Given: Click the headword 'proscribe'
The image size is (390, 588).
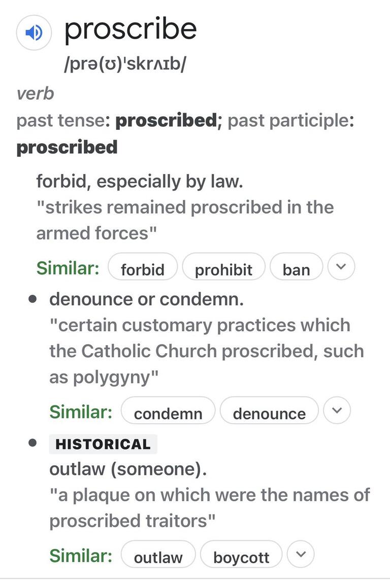Looking at the screenshot, I should [131, 29].
